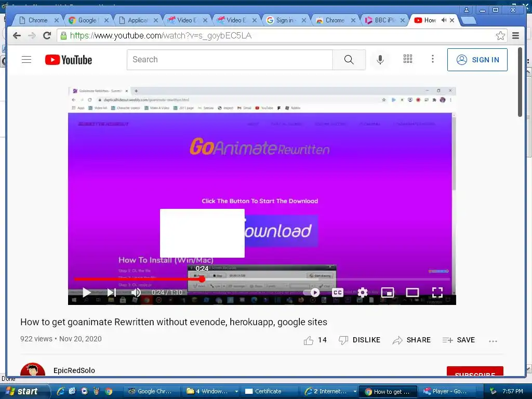The height and width of the screenshot is (399, 532).
Task: Click the address bar URL
Action: click(x=161, y=36)
